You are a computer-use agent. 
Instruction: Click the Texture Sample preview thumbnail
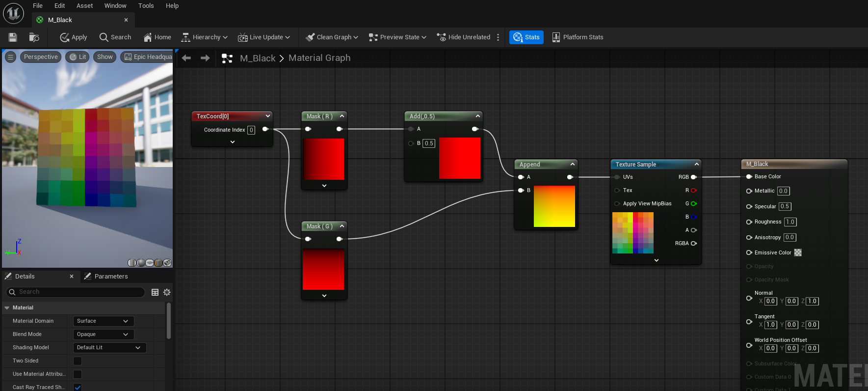pyautogui.click(x=633, y=233)
